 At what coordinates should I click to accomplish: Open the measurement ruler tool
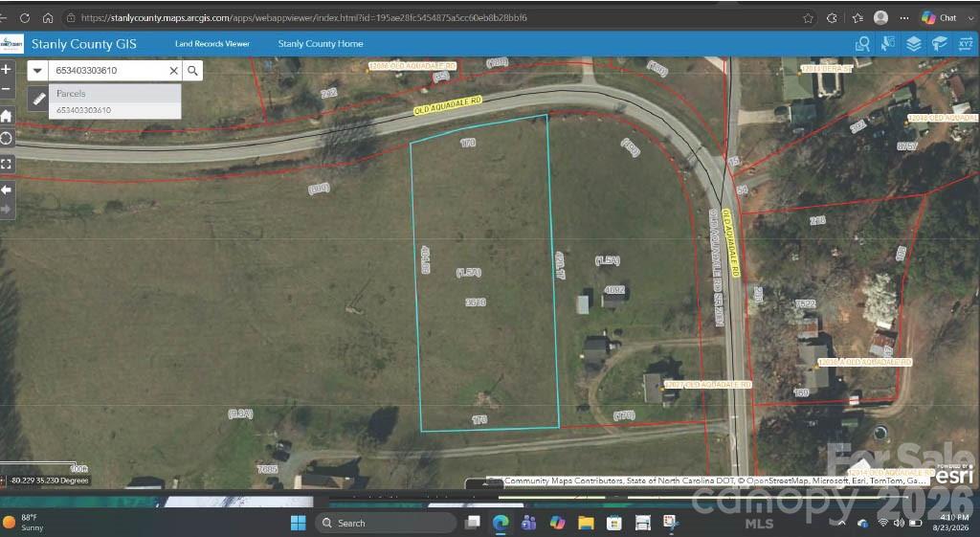pyautogui.click(x=38, y=99)
